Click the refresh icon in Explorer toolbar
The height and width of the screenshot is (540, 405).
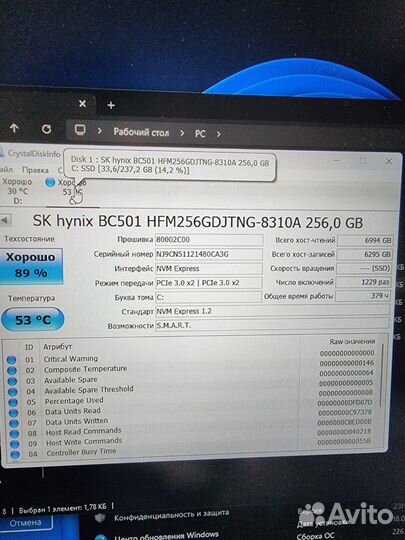46,129
